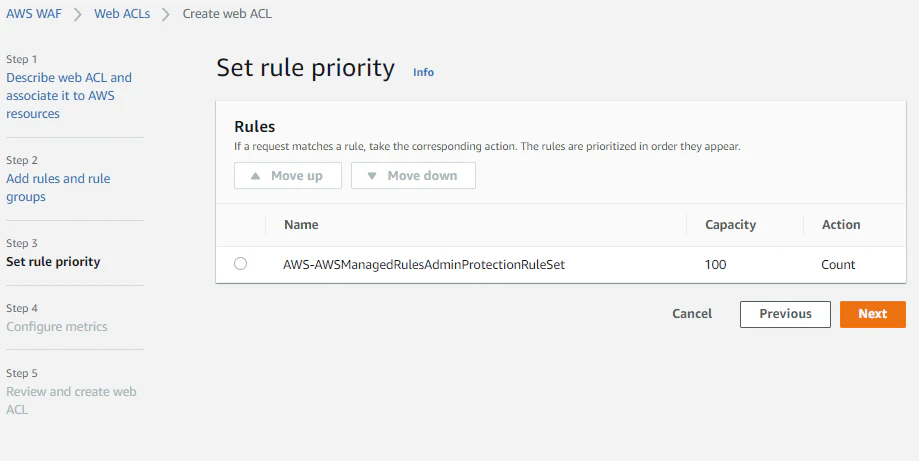Click the Capacity column header
This screenshot has width=919, height=461.
[x=730, y=225]
